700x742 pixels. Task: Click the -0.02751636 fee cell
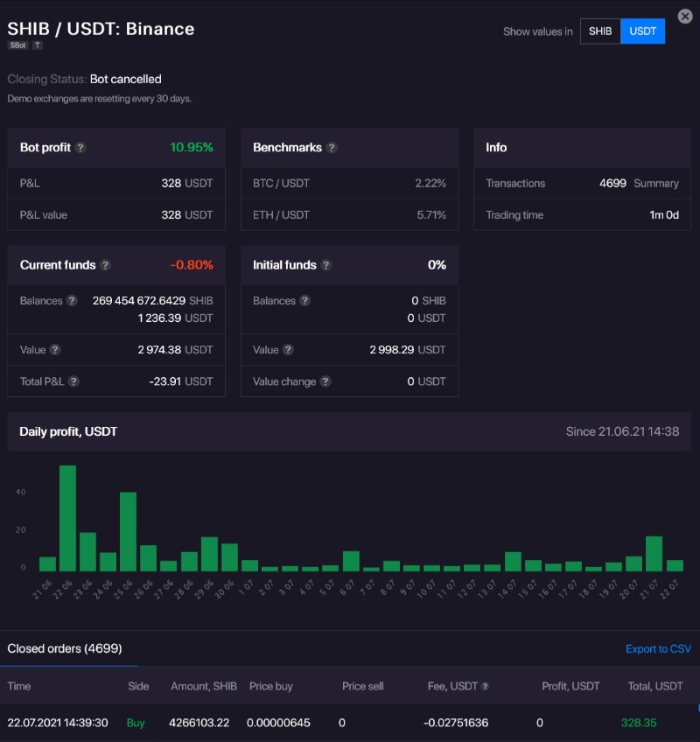pyautogui.click(x=456, y=723)
